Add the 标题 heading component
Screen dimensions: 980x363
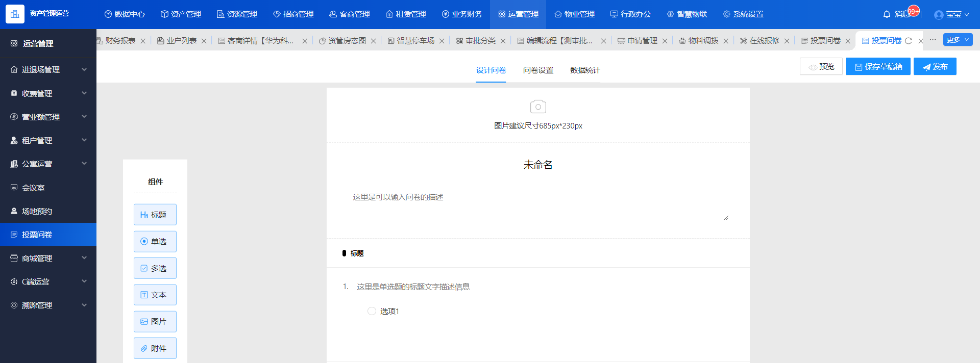[x=155, y=215]
